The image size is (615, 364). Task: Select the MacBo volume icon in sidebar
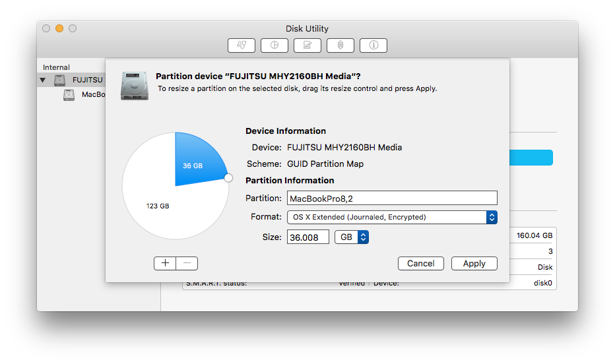[69, 94]
